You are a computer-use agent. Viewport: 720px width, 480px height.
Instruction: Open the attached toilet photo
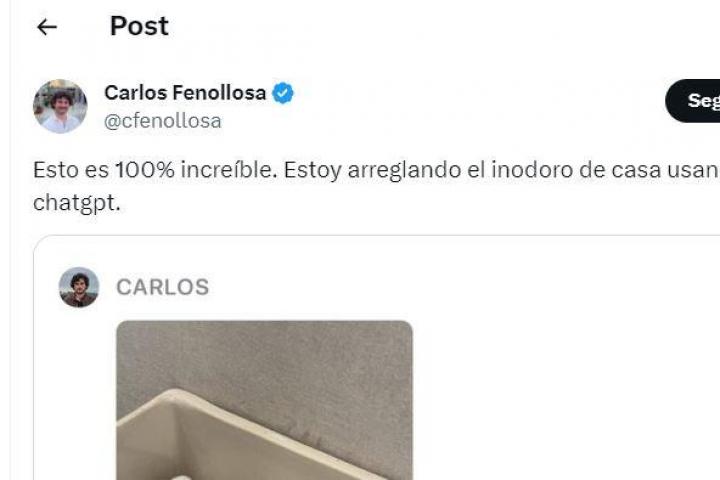point(264,400)
